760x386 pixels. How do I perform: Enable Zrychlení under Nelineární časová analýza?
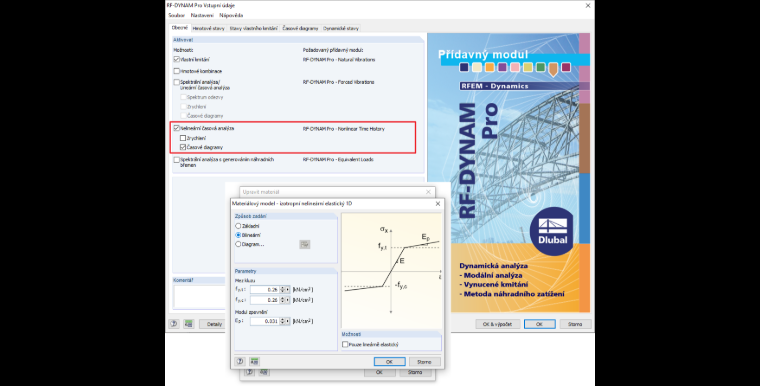pyautogui.click(x=183, y=138)
